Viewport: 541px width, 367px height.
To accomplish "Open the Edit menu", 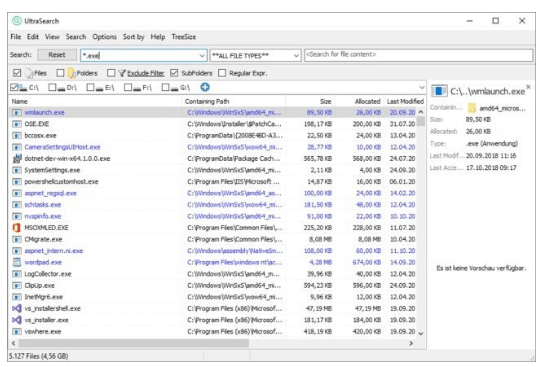I will pos(33,37).
